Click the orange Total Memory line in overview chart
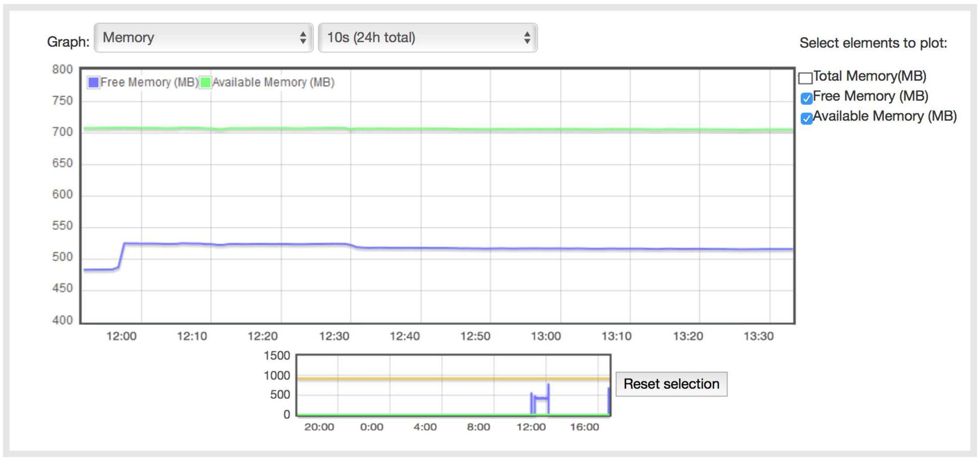980x460 pixels. point(419,378)
